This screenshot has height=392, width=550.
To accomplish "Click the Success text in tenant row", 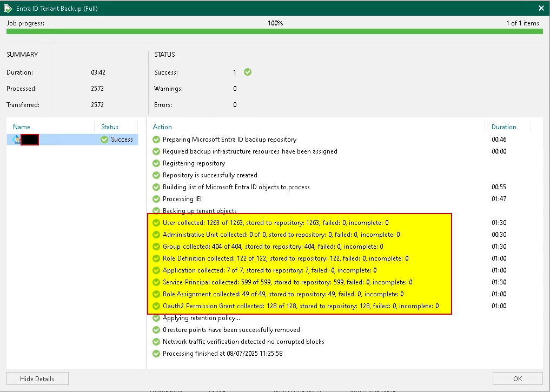I will coord(122,139).
